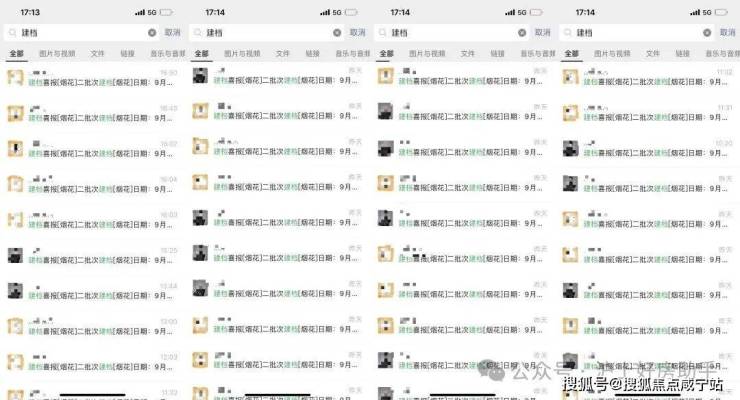Select the 文件 tab in the third screenshot
740x400 pixels.
coord(468,54)
